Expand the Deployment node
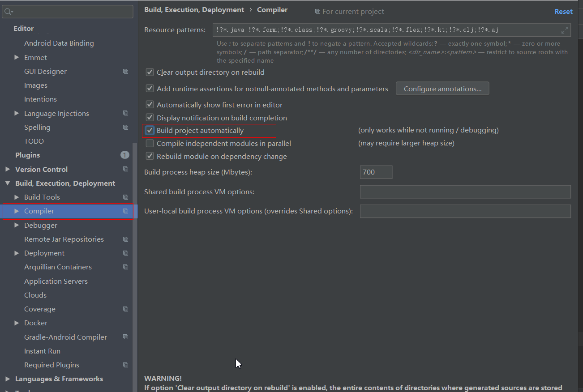Screen dimensions: 583x392 (x=17, y=253)
